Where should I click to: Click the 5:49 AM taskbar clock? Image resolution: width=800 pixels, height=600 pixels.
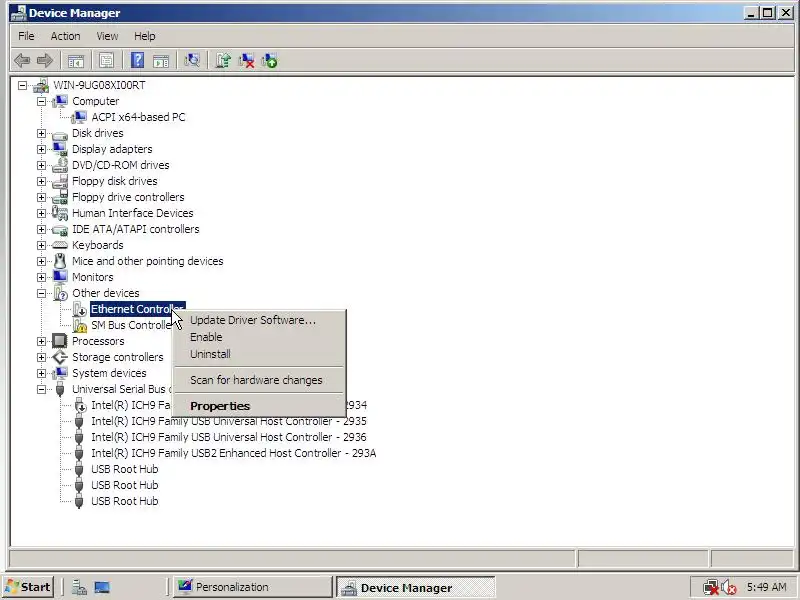pyautogui.click(x=766, y=587)
